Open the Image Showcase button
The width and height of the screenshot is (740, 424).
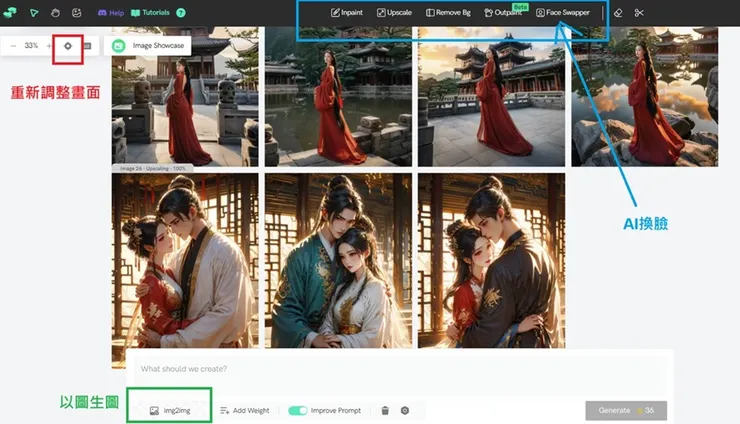coord(148,46)
